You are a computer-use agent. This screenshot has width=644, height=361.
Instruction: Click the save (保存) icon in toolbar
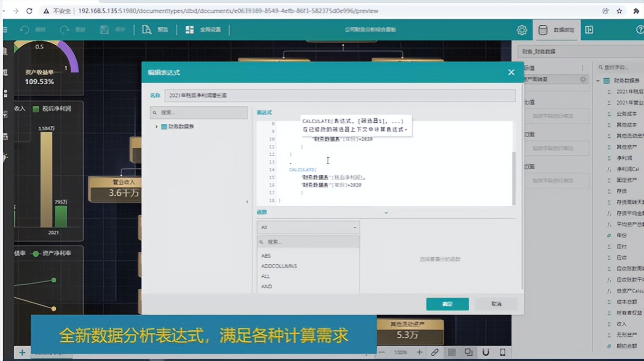click(109, 30)
